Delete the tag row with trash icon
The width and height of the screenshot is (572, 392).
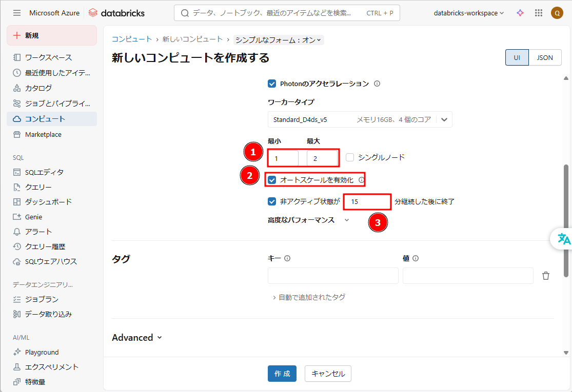click(546, 276)
